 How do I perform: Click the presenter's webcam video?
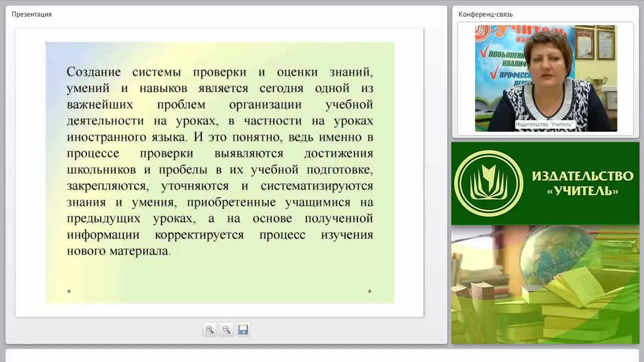[546, 78]
